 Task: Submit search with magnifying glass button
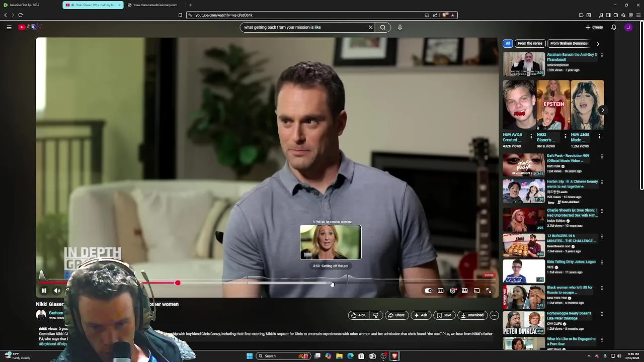point(383,27)
